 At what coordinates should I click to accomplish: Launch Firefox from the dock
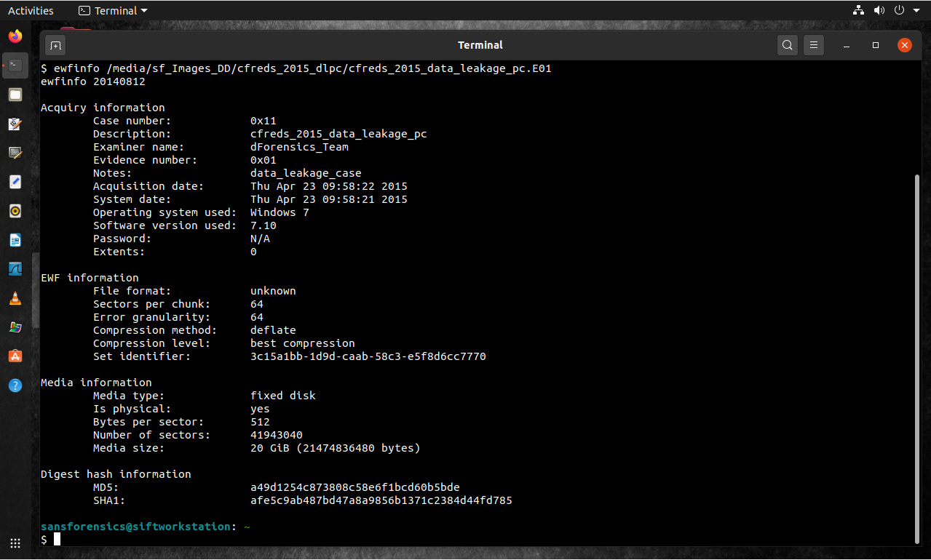15,36
